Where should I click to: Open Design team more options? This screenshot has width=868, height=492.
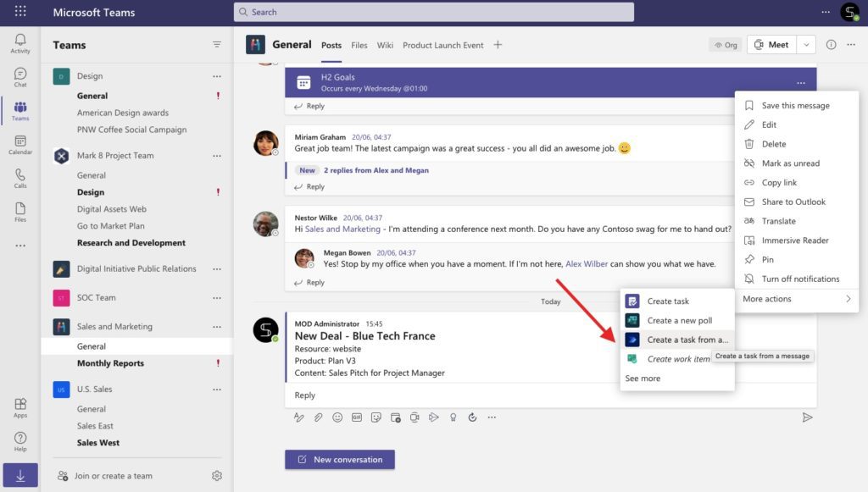[x=217, y=76]
